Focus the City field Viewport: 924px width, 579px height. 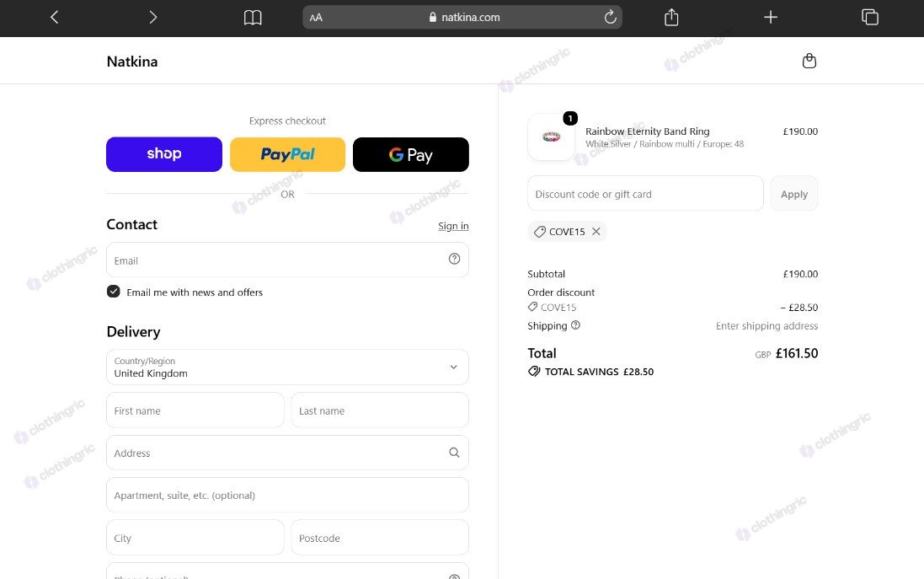[195, 538]
